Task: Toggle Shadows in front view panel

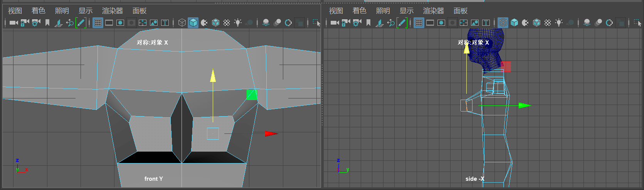Action: (x=249, y=23)
